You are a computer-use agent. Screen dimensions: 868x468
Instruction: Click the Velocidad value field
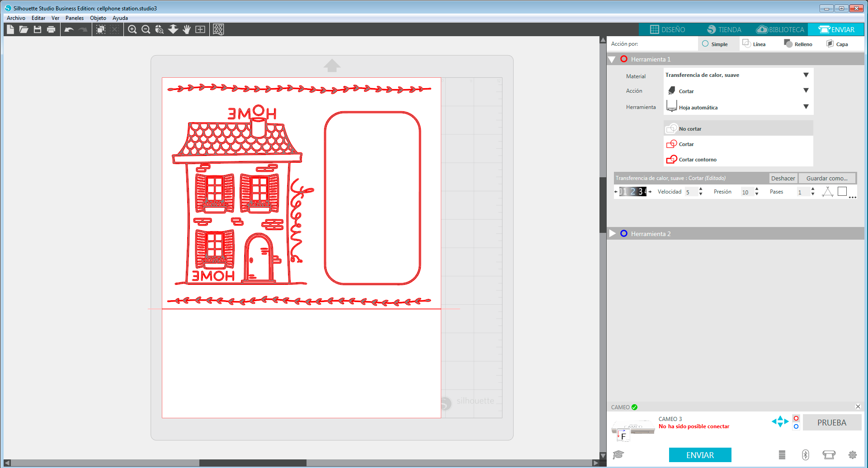coord(691,192)
